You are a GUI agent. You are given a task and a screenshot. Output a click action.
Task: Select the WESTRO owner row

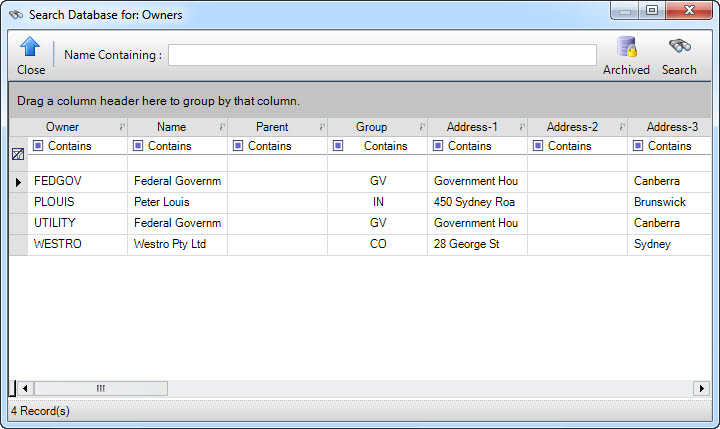pos(360,244)
